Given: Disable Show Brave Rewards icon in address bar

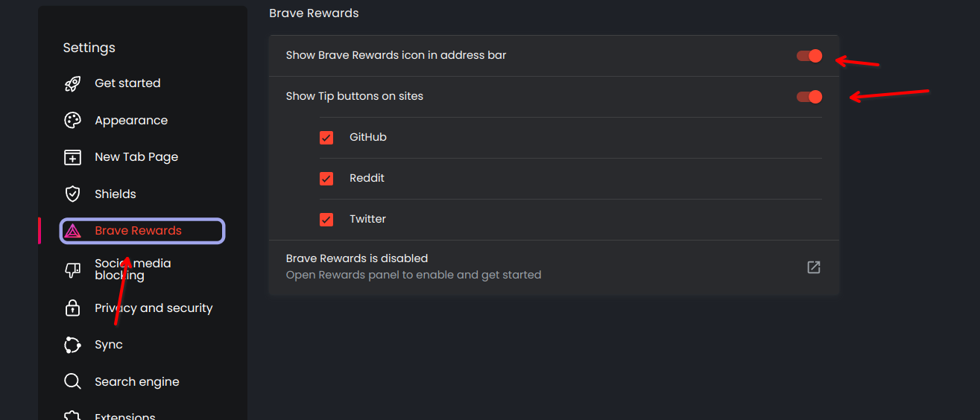Looking at the screenshot, I should 809,56.
